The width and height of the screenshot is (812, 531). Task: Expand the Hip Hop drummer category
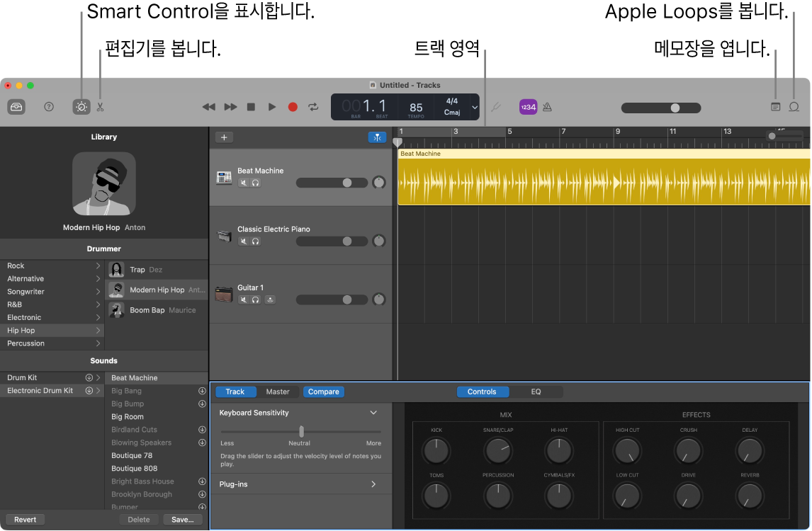[99, 330]
